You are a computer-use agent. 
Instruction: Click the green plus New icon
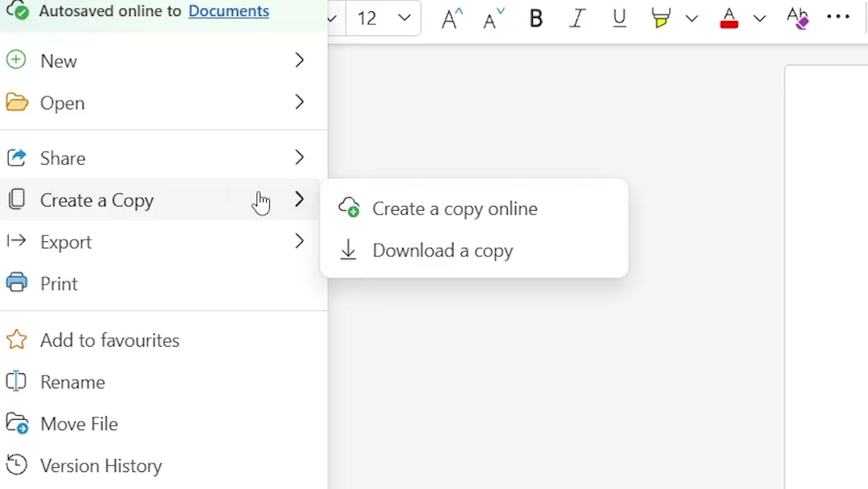16,60
